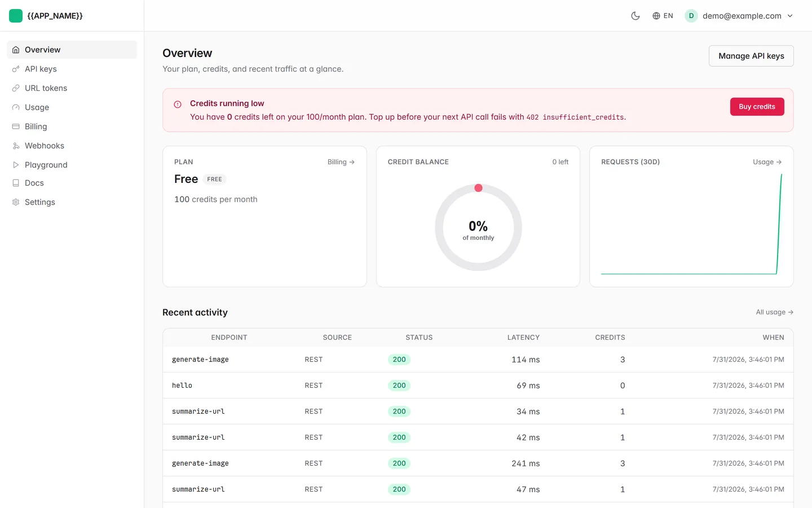
Task: Click the 0% of monthly gauge
Action: [478, 227]
